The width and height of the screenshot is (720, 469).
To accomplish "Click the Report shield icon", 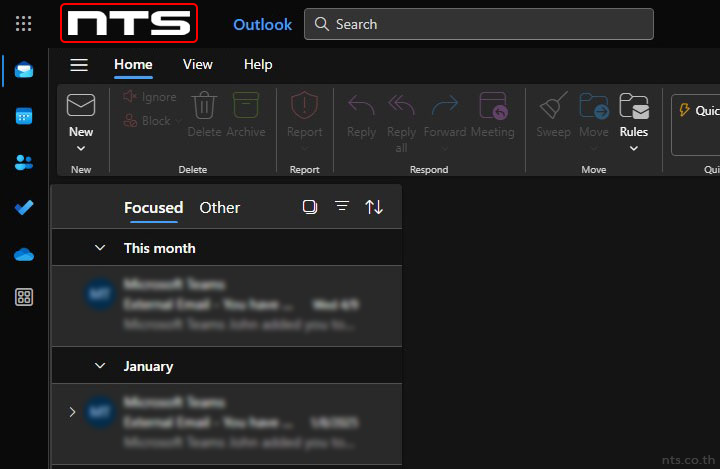I will (304, 105).
